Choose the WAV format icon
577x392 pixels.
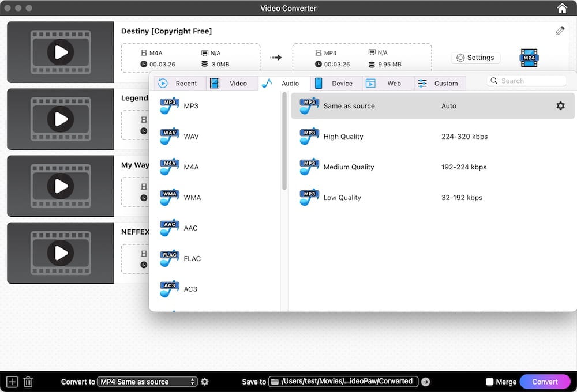point(168,136)
